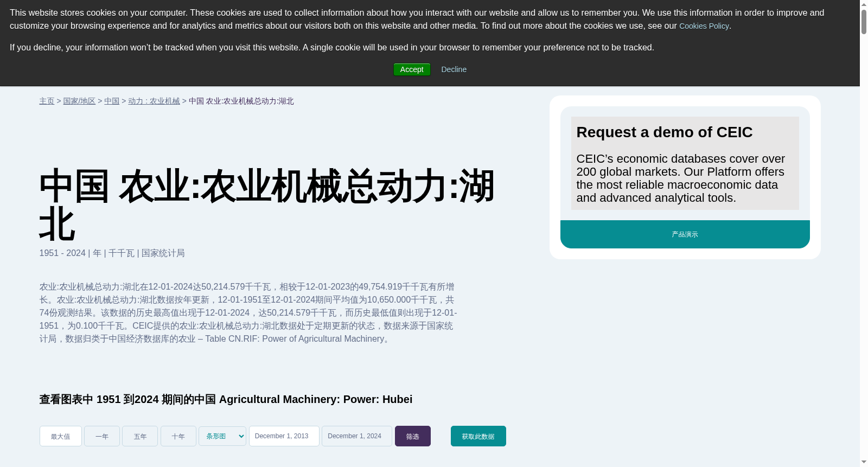
Task: Apply the 筛选 filter button
Action: (x=413, y=436)
